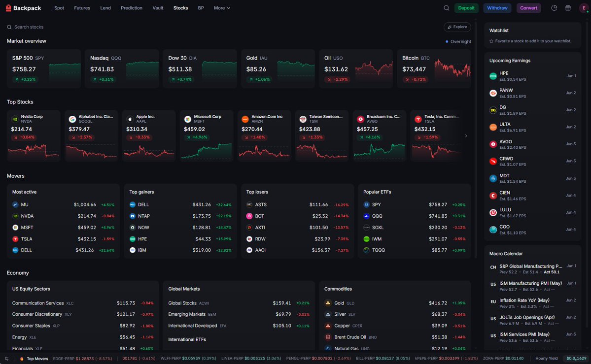
Task: Select BOT row in Top losers
Action: pyautogui.click(x=297, y=216)
